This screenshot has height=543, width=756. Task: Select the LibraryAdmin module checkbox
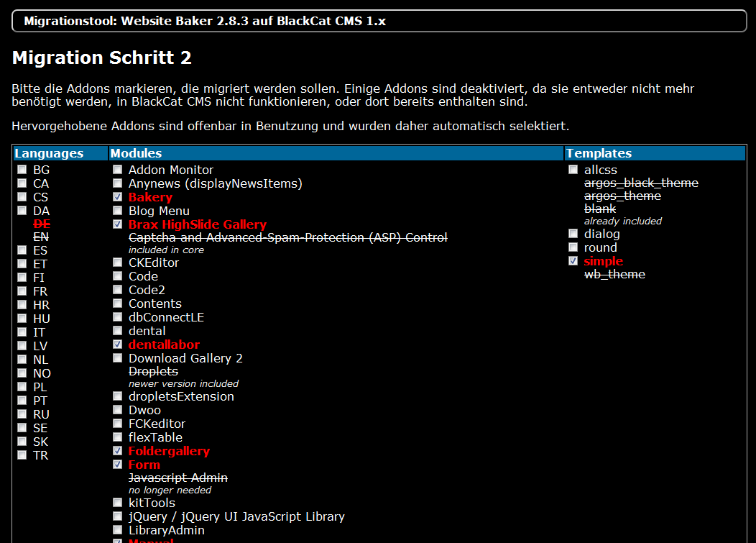coord(118,530)
